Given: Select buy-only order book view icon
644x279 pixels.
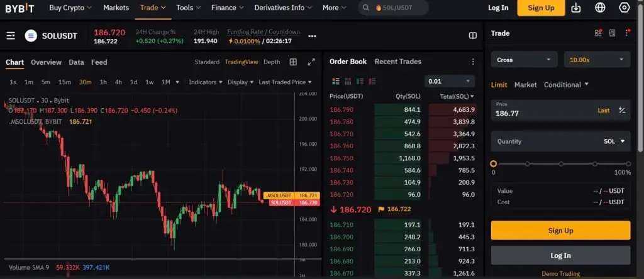Looking at the screenshot, I should tap(360, 81).
